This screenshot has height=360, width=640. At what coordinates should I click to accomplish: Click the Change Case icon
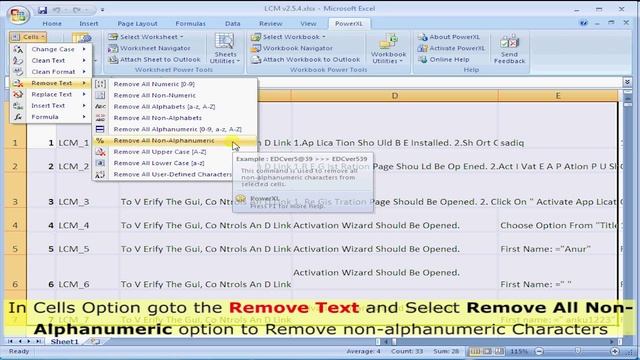tap(18, 49)
